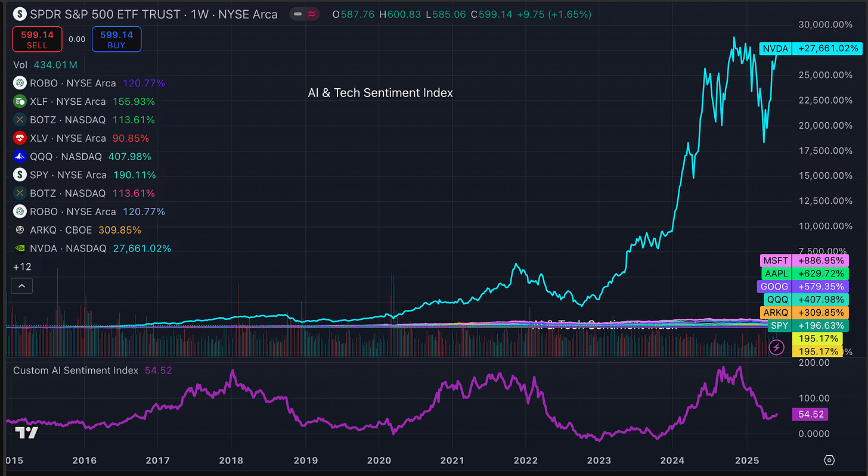Click the close price value C599.14
The height and width of the screenshot is (476, 868).
pyautogui.click(x=491, y=14)
